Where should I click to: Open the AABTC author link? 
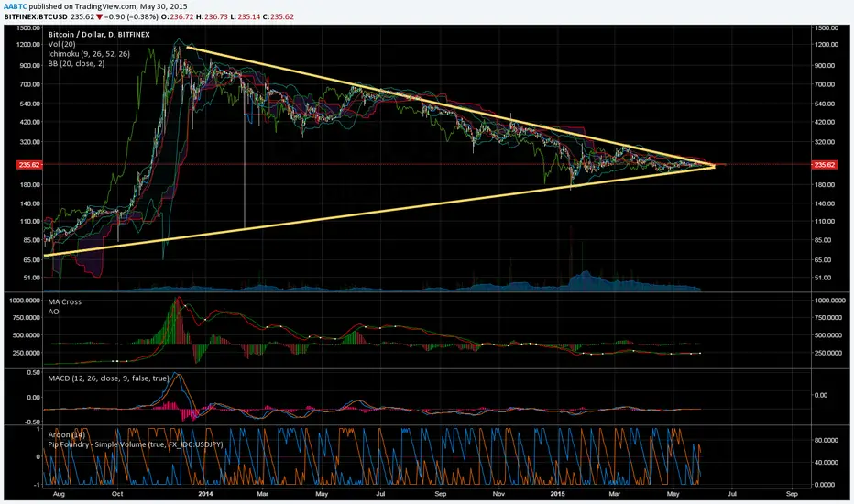[x=16, y=6]
